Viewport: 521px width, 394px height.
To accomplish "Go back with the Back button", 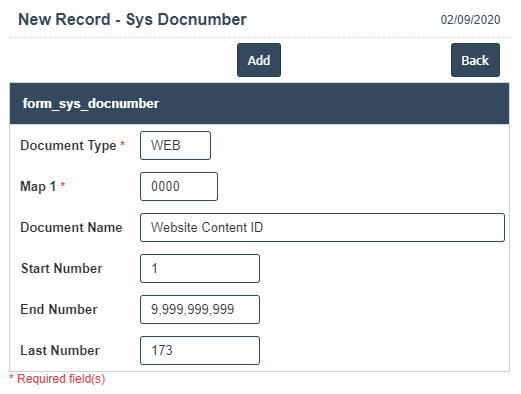I will click(475, 60).
